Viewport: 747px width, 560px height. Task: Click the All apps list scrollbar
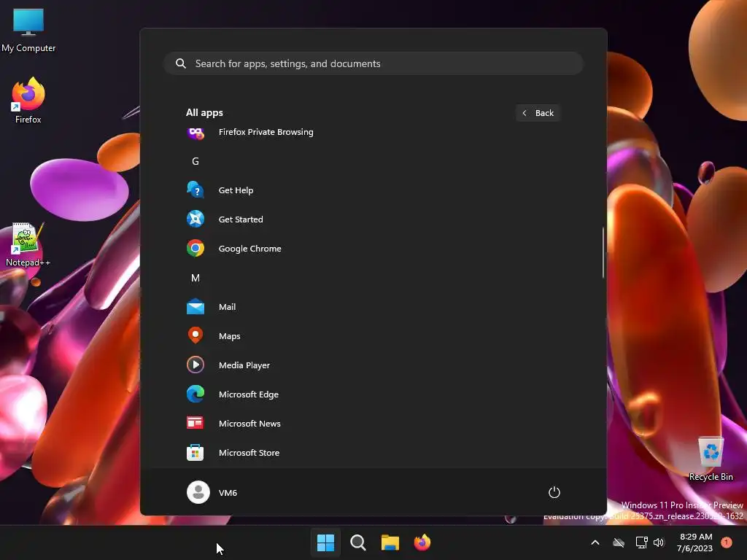pyautogui.click(x=603, y=252)
